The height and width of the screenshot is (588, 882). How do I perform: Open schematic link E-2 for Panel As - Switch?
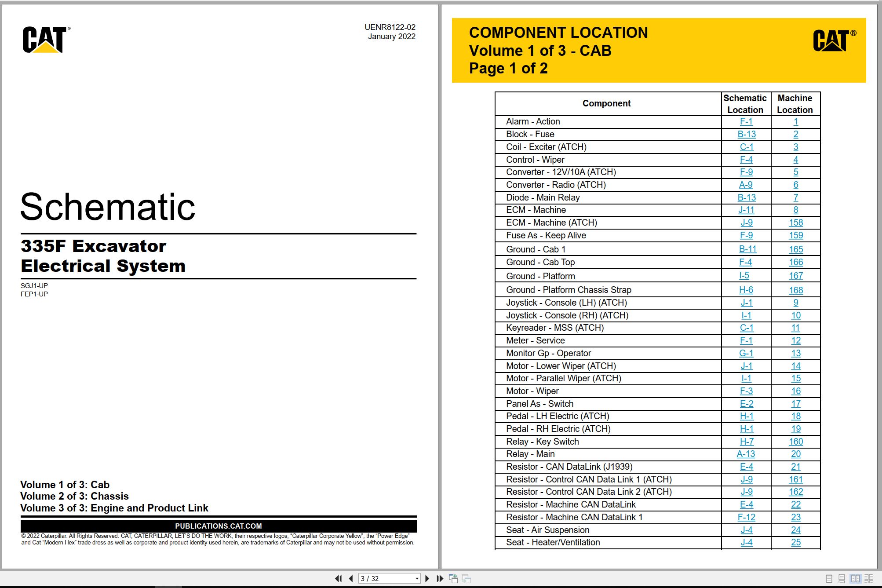click(x=747, y=404)
